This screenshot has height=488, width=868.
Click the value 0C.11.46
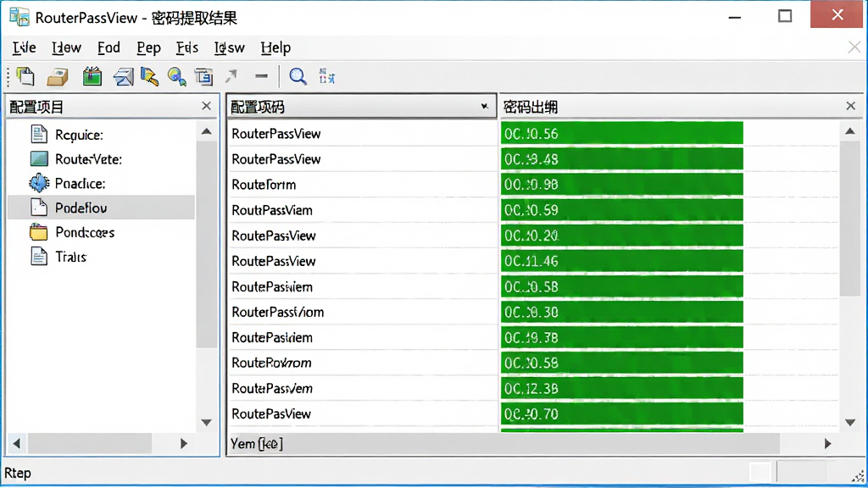[x=531, y=261]
